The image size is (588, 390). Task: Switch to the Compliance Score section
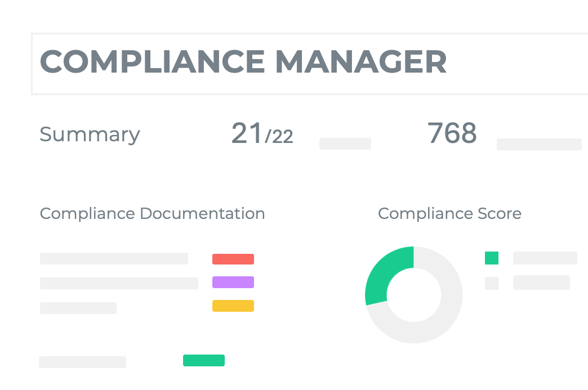click(449, 214)
